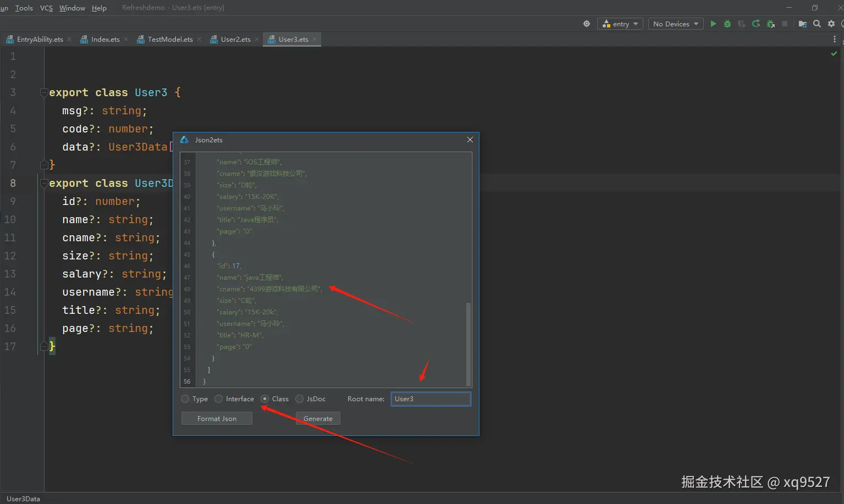Click the Json2ets JSON vertical scrollbar
844x504 pixels.
pos(468,344)
